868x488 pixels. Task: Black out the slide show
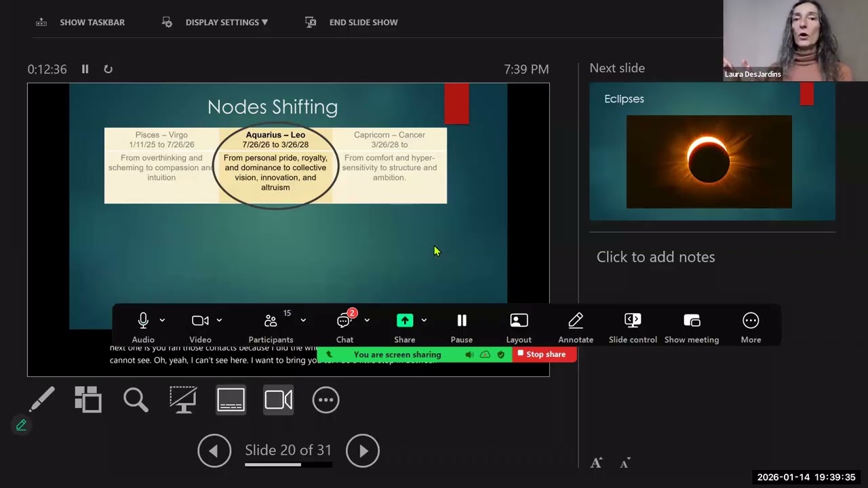(x=183, y=400)
